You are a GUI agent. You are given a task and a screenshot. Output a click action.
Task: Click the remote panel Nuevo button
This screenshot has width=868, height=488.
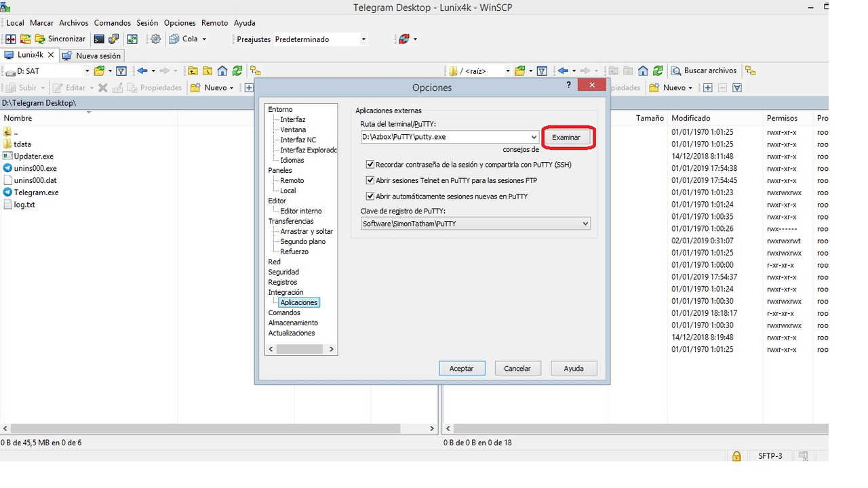[x=671, y=87]
